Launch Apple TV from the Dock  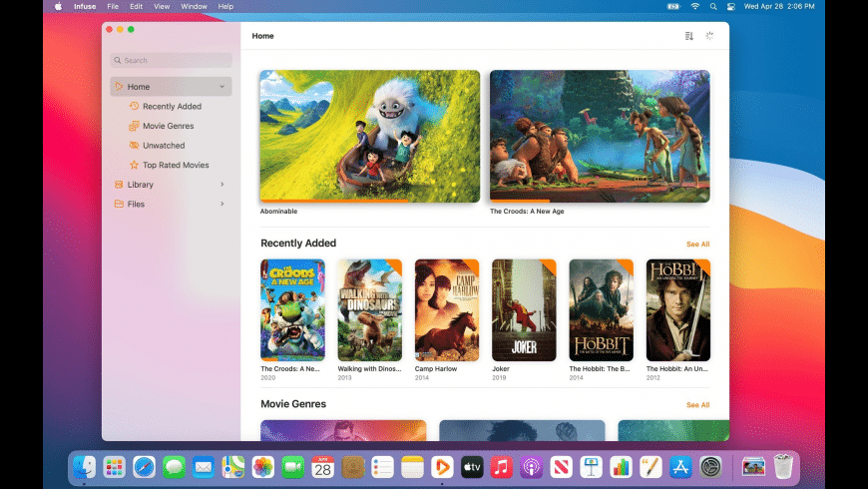471,467
